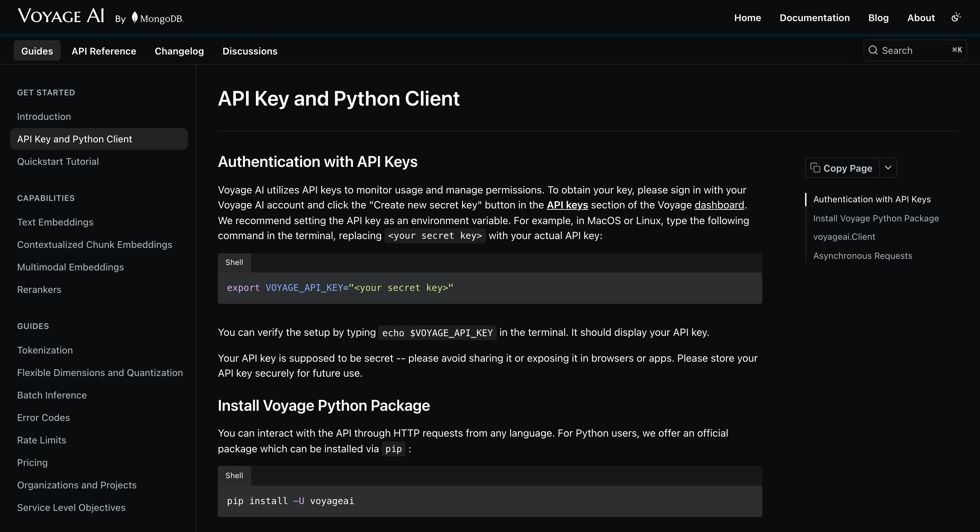This screenshot has width=980, height=532.
Task: Open Multimodal Embeddings page
Action: click(x=70, y=267)
